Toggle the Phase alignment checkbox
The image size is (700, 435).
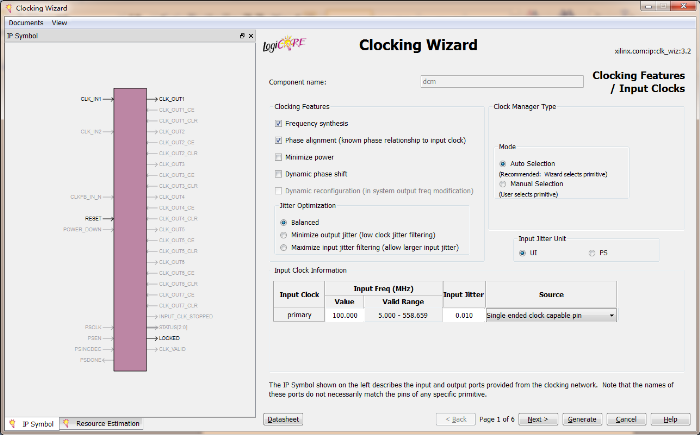[x=279, y=141]
